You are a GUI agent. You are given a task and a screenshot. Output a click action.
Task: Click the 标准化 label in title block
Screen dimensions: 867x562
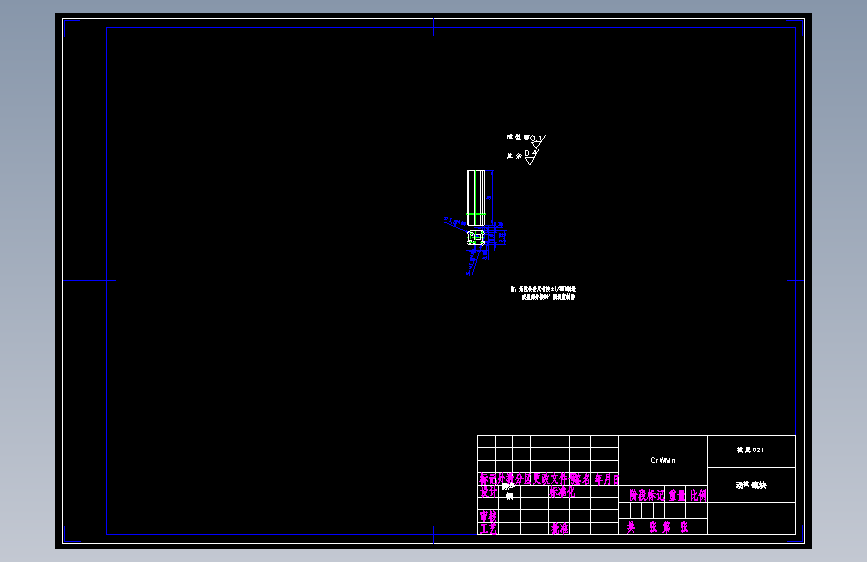coord(562,492)
